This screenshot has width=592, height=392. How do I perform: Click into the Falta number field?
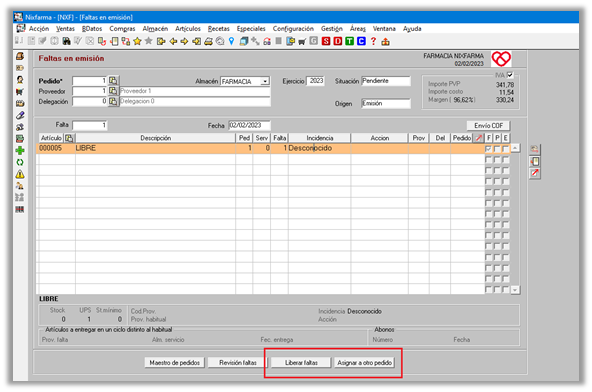pyautogui.click(x=90, y=125)
